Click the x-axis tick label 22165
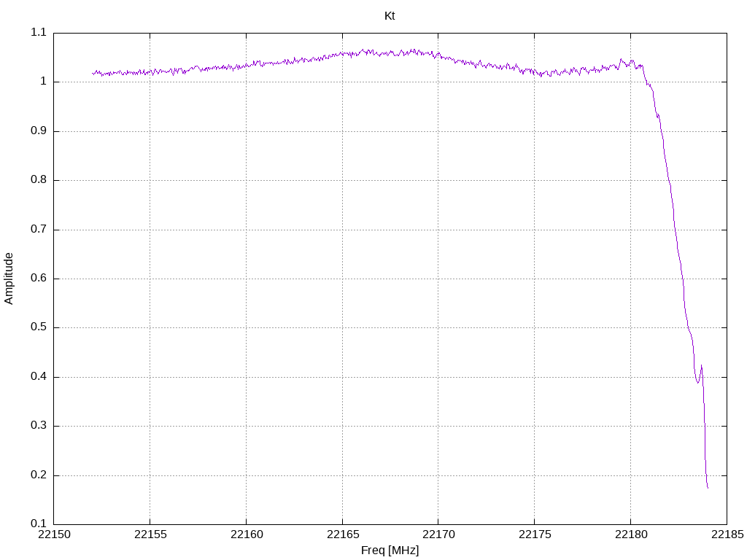 tap(343, 534)
